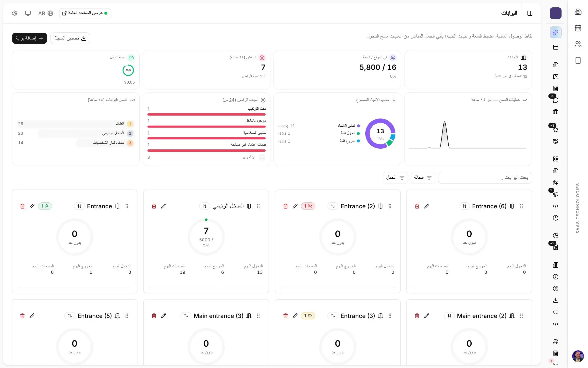Open megaphone announcements icon in sidebar

tap(555, 194)
